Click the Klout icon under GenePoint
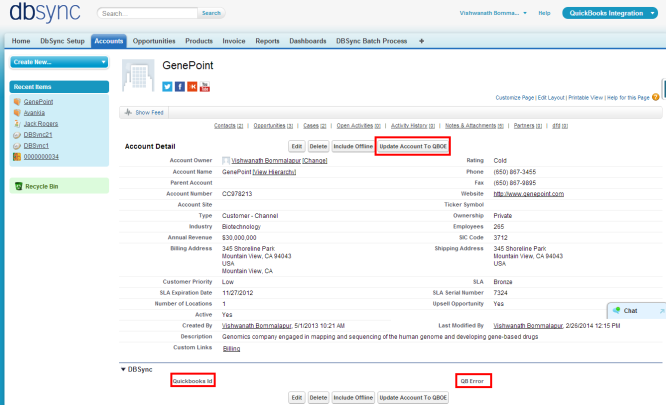Image resolution: width=666 pixels, height=405 pixels. click(192, 87)
